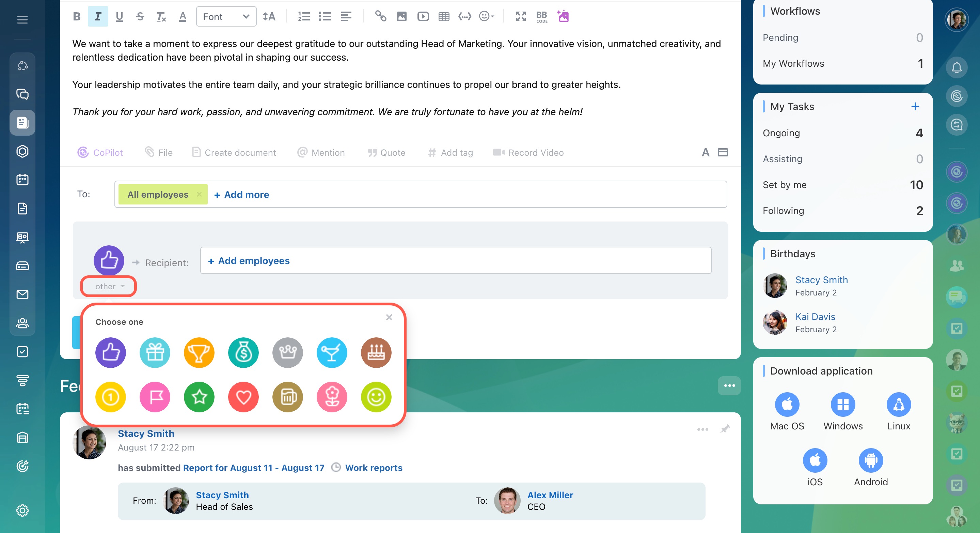Open the Font dropdown
This screenshot has width=980, height=533.
226,16
